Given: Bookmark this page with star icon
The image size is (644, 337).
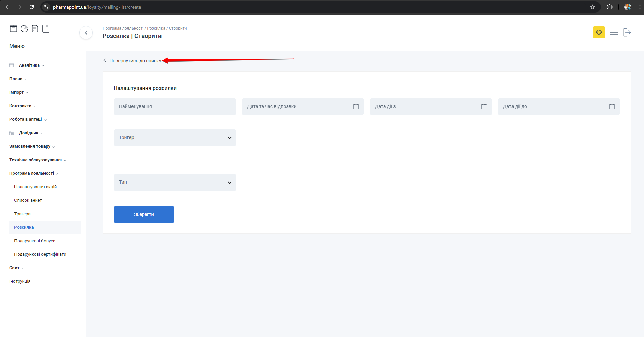Looking at the screenshot, I should tap(593, 7).
